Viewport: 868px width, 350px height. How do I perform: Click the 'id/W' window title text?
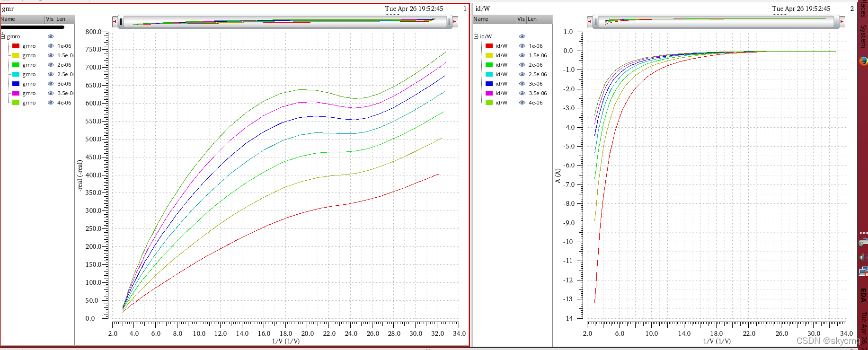coord(482,9)
